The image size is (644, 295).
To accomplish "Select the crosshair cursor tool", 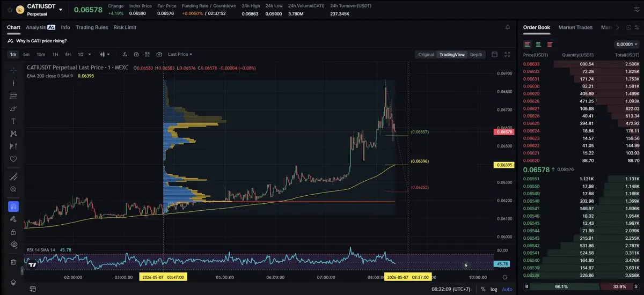I will tap(13, 70).
